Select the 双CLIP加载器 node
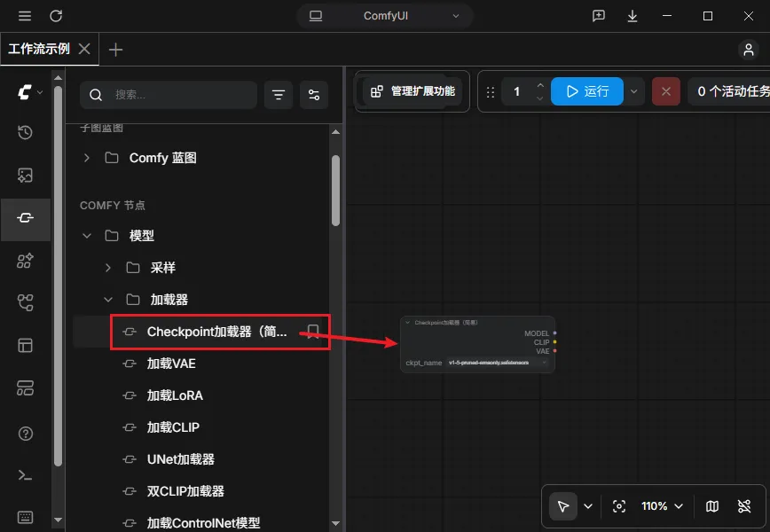Image resolution: width=770 pixels, height=532 pixels. pos(185,491)
